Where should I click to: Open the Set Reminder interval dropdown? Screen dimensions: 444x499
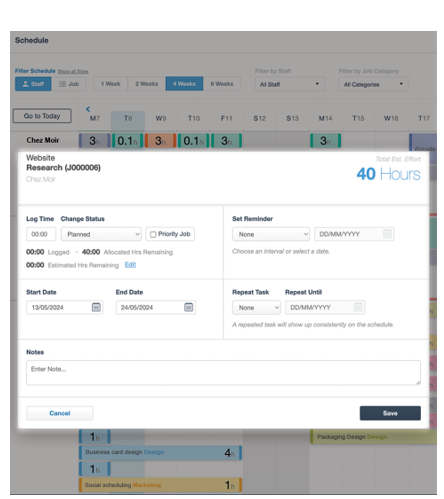pos(271,234)
